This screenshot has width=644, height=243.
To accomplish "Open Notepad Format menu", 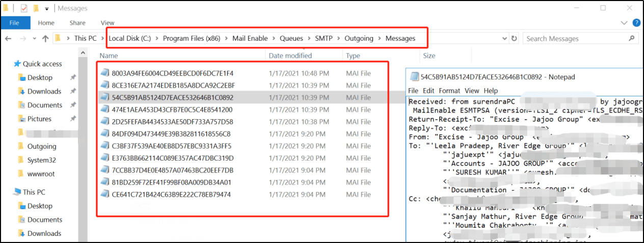I will point(449,91).
